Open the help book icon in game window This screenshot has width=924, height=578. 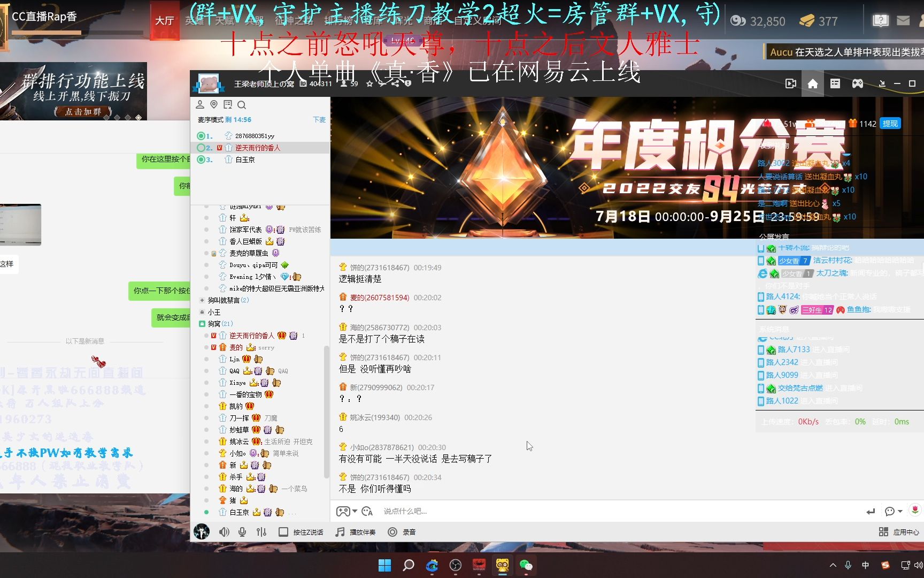click(x=880, y=20)
